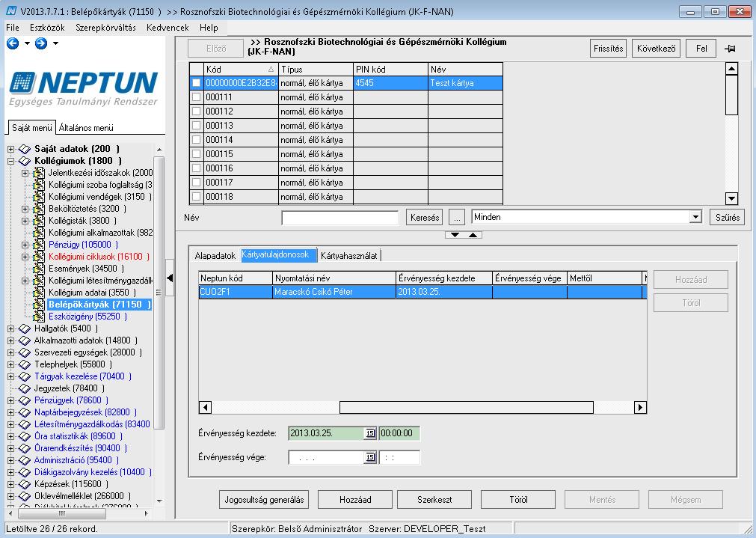
Task: Click the Kollégisták document icon
Action: (x=39, y=221)
